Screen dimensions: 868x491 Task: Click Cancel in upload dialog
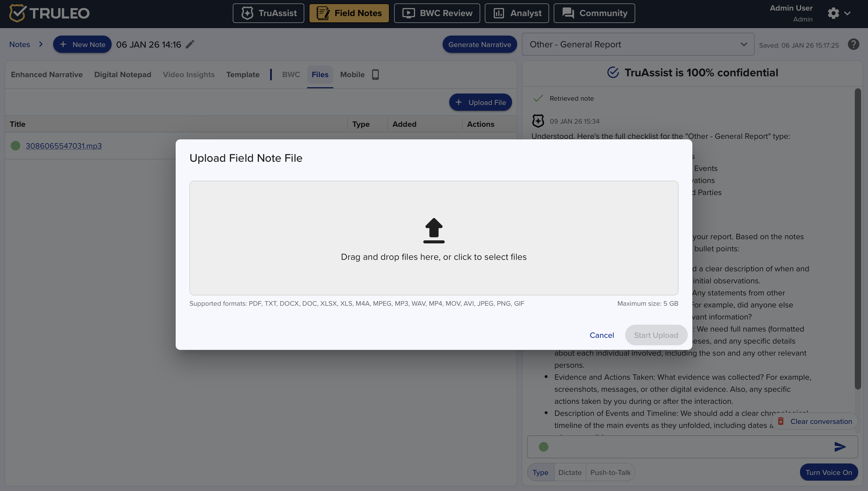tap(601, 335)
